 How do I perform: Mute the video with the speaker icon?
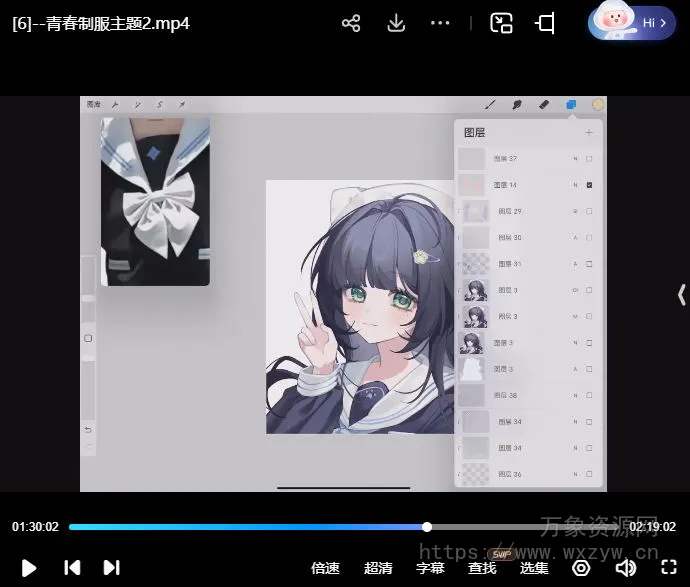tap(626, 568)
